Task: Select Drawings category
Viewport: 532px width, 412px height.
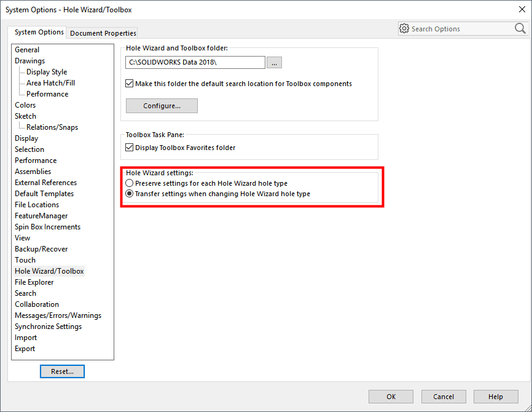Action: (30, 61)
